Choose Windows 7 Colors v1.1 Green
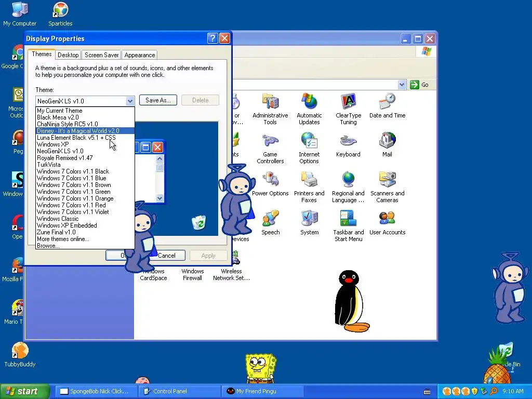The width and height of the screenshot is (532, 399). click(85, 192)
